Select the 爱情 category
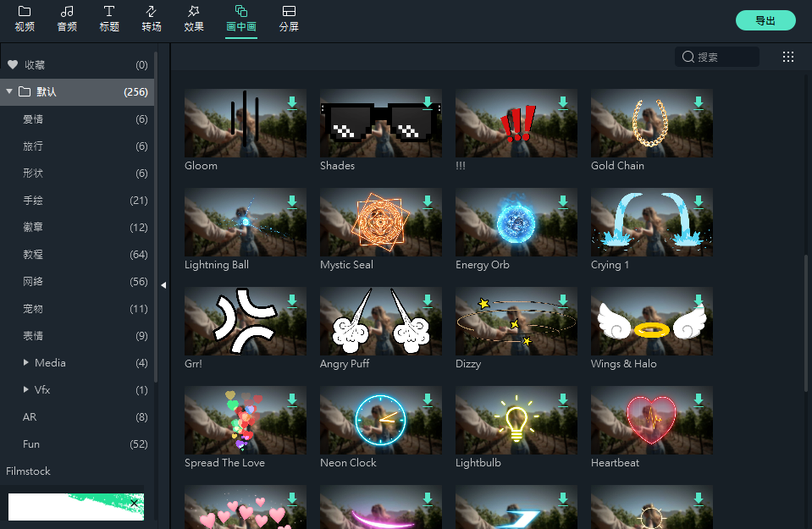Image resolution: width=812 pixels, height=529 pixels. pos(77,119)
